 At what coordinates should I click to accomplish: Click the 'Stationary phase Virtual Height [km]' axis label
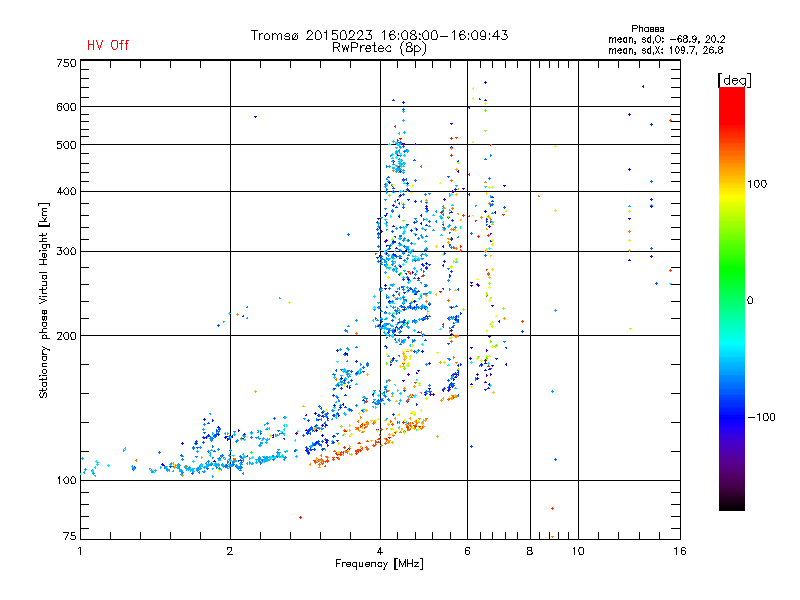coord(43,300)
